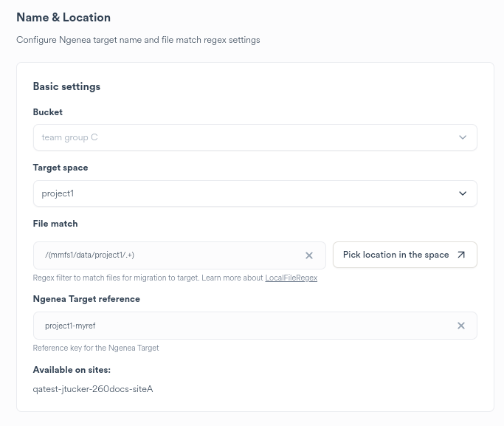The image size is (504, 426).
Task: Click the 'Ngenea Target reference' field label
Action: pyautogui.click(x=86, y=299)
